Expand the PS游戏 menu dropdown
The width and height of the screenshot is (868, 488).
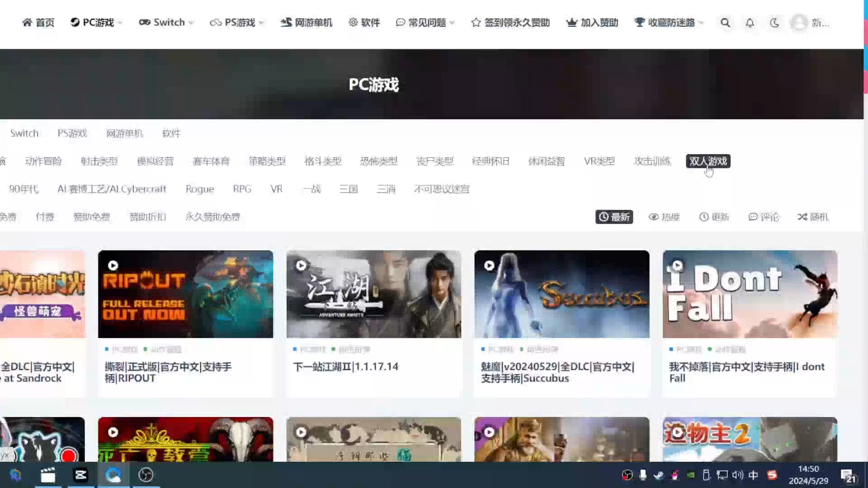coord(261,23)
